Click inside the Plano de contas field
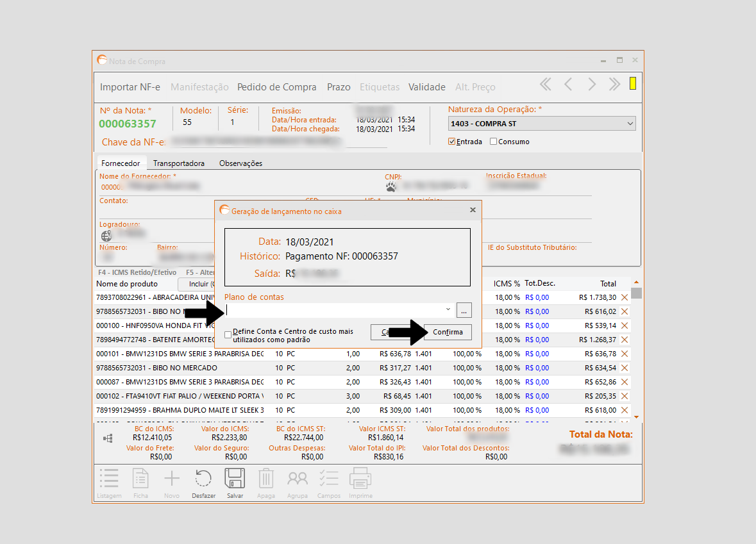The height and width of the screenshot is (544, 756). click(x=333, y=310)
